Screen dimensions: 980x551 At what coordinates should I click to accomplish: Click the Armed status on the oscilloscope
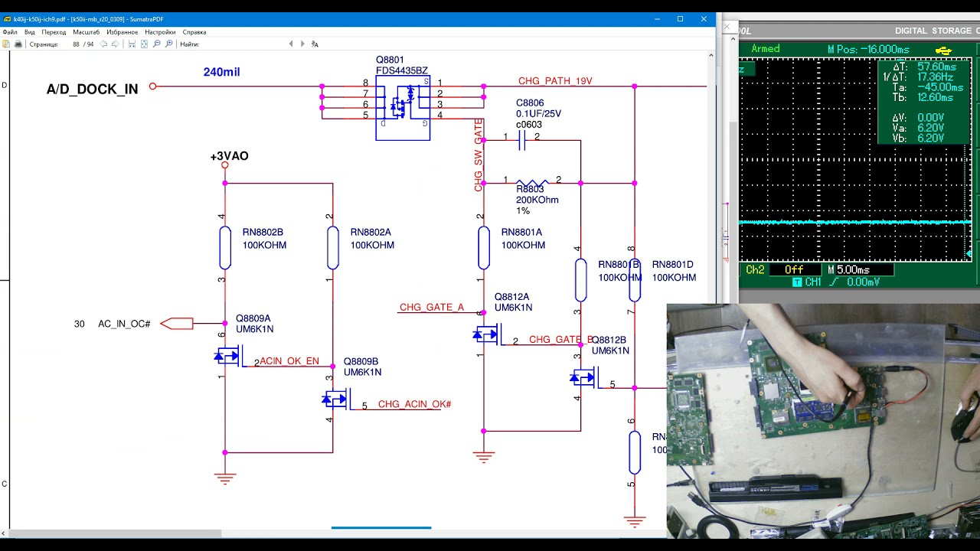(766, 49)
